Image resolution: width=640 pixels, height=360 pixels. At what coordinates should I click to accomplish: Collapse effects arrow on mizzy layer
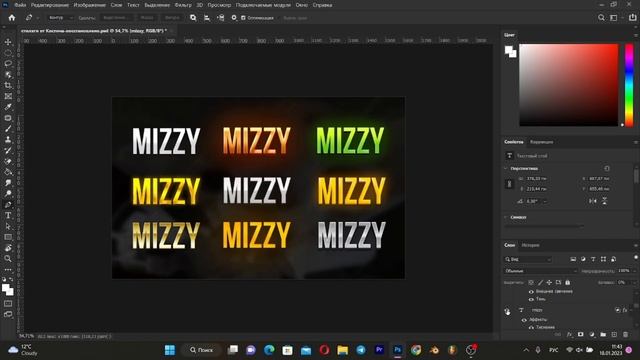(631, 310)
